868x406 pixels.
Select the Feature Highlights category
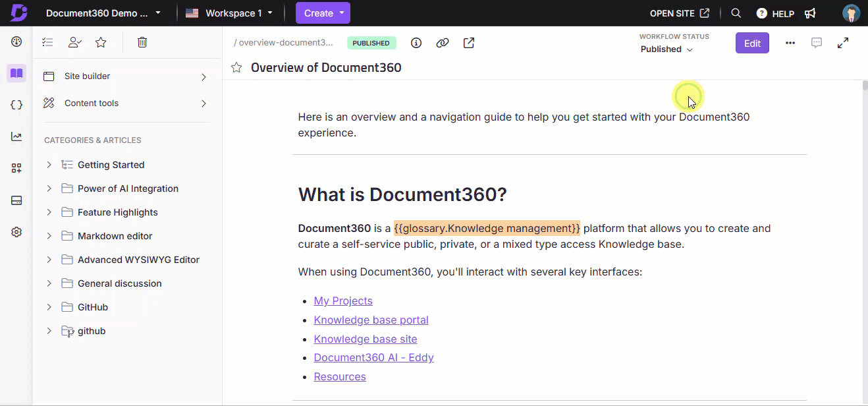click(118, 212)
